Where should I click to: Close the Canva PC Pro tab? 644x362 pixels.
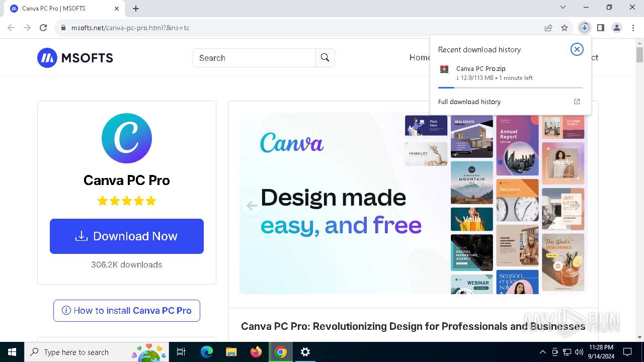click(x=117, y=9)
